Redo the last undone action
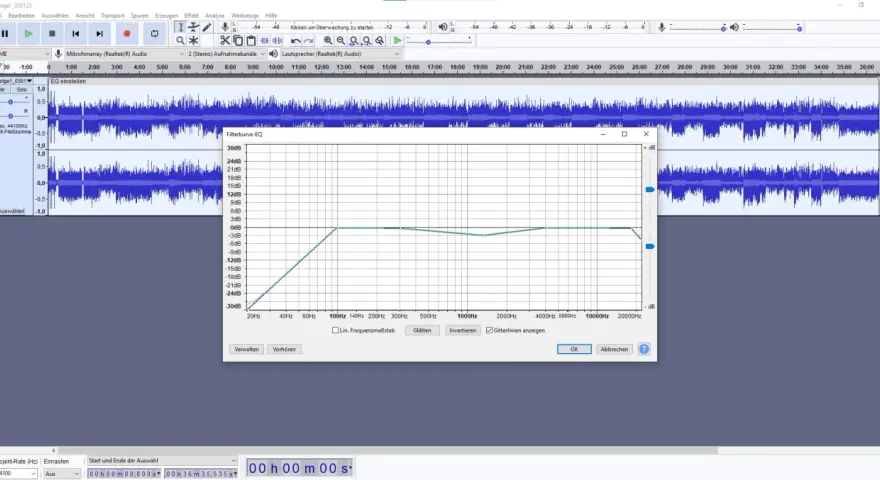 point(308,40)
